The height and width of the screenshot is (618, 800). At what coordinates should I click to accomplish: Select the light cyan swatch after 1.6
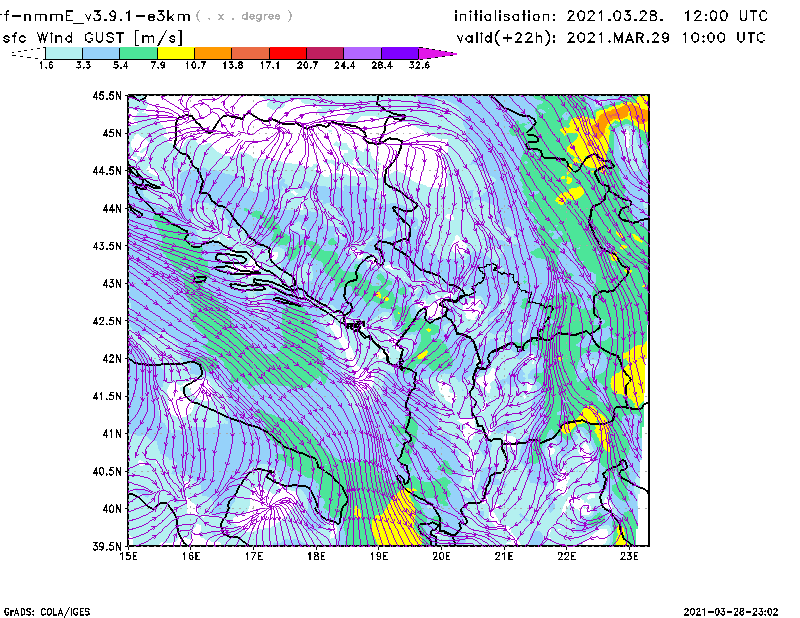[x=64, y=52]
